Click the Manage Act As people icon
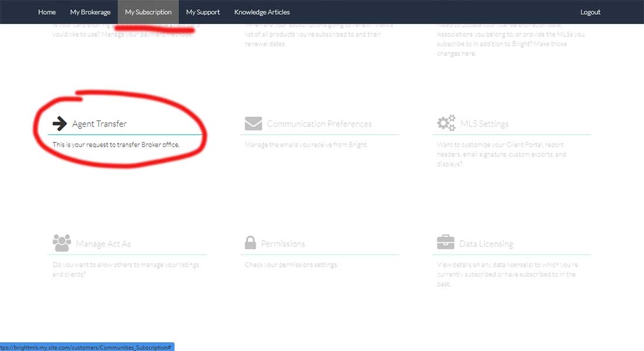 point(61,243)
